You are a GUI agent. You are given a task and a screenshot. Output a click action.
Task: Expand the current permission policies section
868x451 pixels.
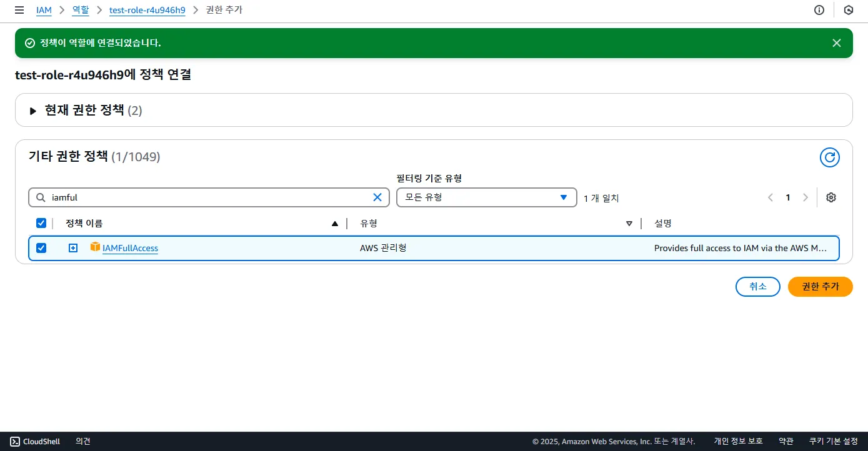click(33, 111)
